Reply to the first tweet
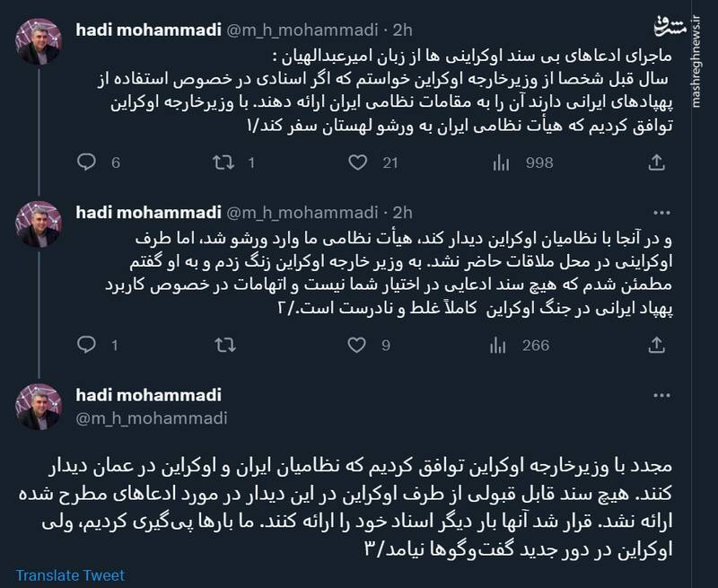This screenshot has height=588, width=718. tap(86, 160)
